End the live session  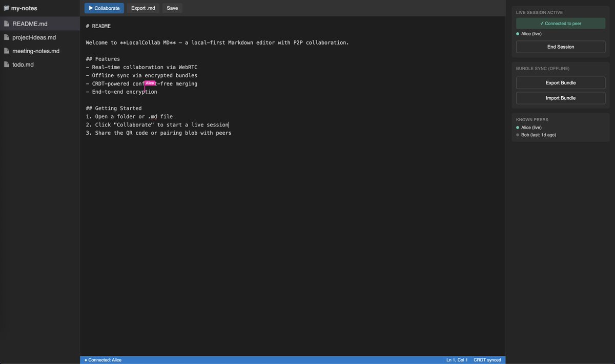click(x=561, y=47)
